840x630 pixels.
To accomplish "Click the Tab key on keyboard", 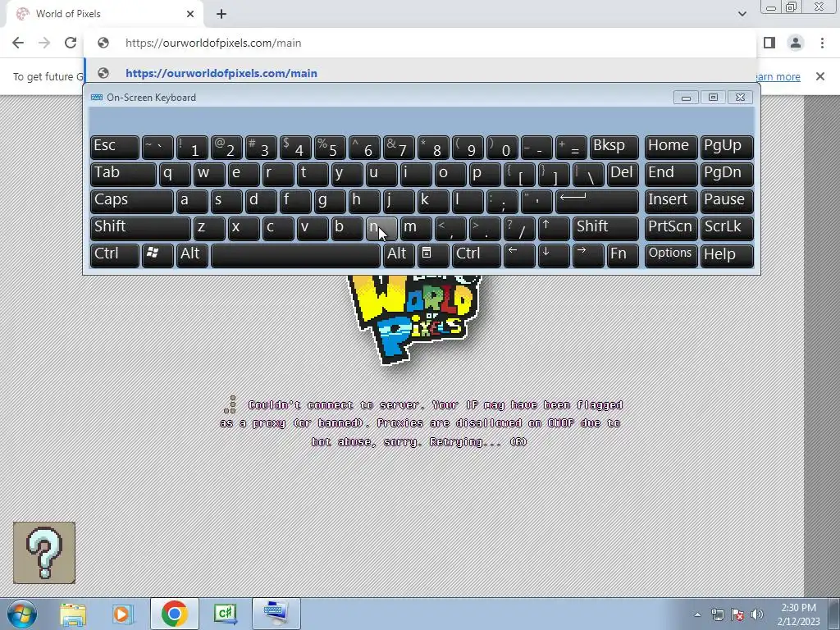I will pyautogui.click(x=123, y=174).
